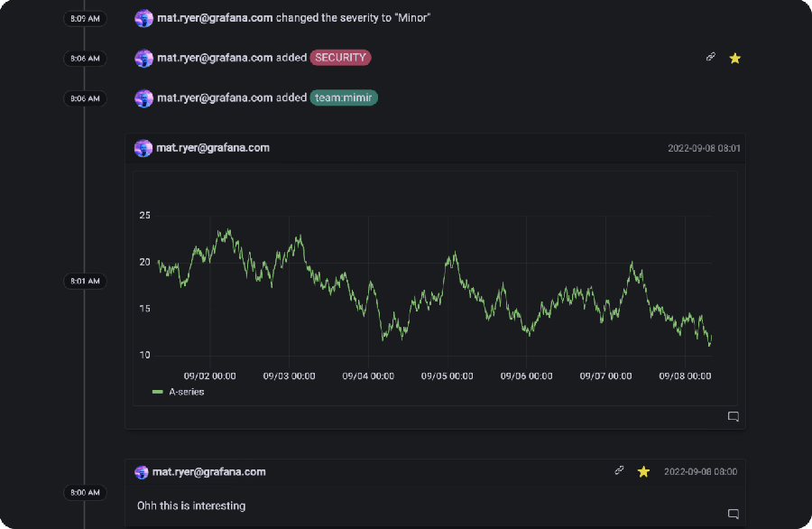Click avatar in the 08:00 comment header
Screen dimensions: 812x529
point(142,471)
